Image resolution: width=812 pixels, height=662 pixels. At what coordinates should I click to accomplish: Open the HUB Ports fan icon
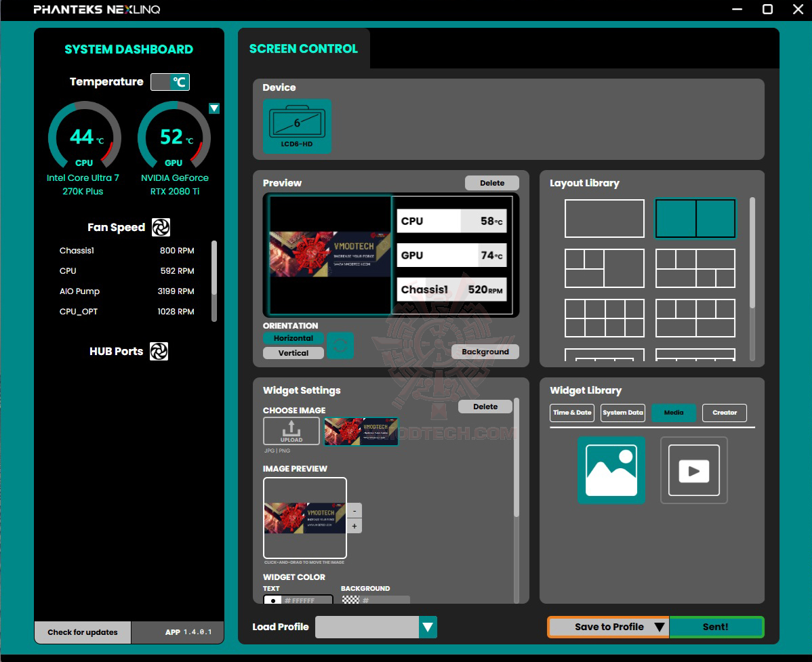pyautogui.click(x=159, y=352)
